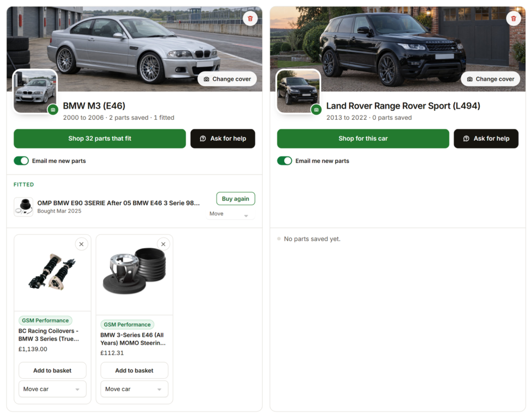Change cover photo for BMW M3
Screen dimensions: 532x418
click(227, 79)
